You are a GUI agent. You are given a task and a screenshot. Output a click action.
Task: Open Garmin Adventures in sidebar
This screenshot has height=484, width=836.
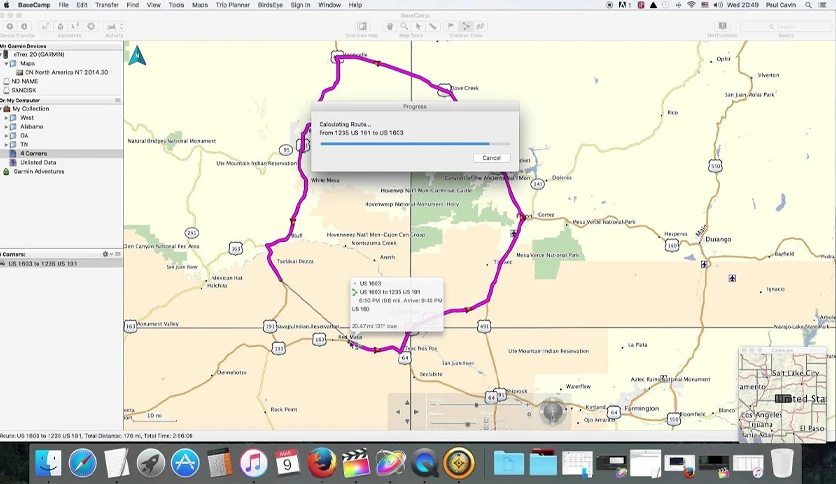38,172
